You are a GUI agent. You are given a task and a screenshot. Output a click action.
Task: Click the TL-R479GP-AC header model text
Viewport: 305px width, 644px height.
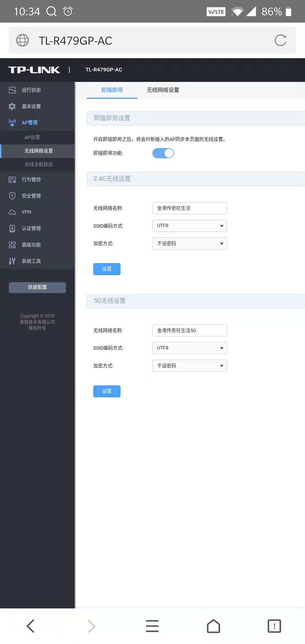104,70
